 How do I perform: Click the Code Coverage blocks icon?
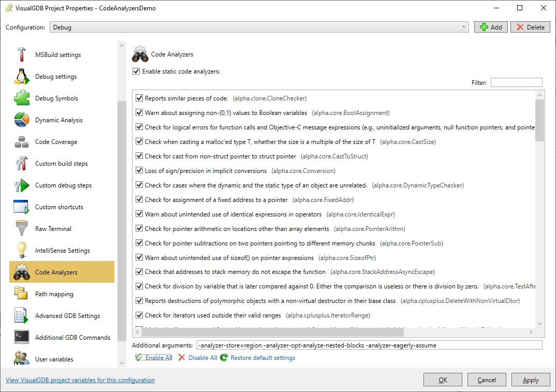[22, 141]
